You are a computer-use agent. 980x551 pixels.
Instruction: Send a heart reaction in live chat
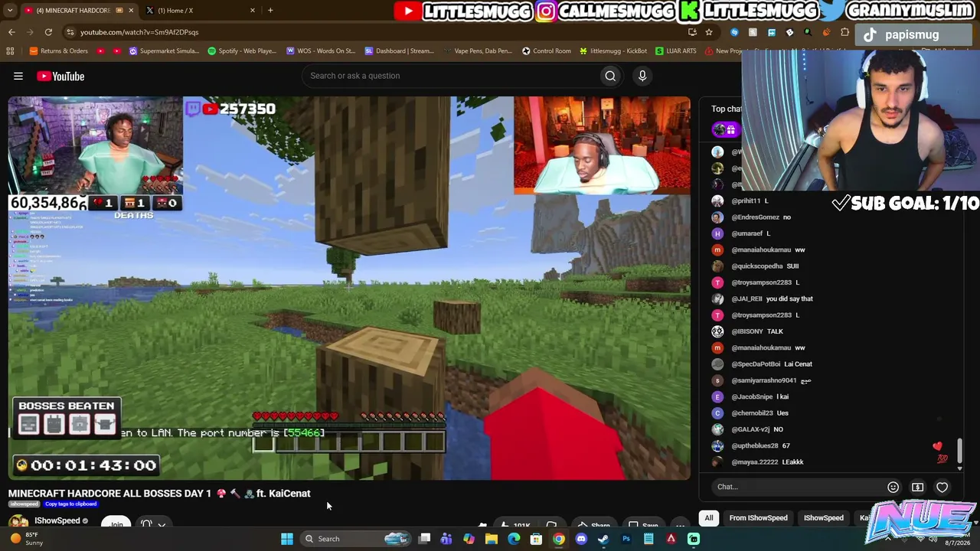[x=942, y=487]
